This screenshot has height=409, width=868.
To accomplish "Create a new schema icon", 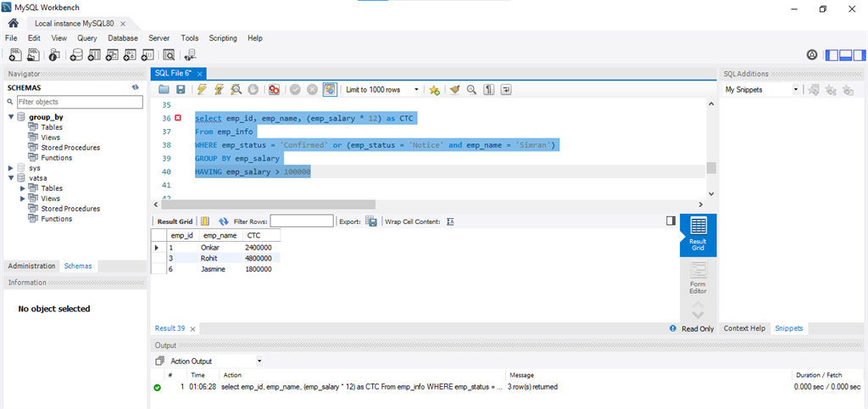I will pos(77,54).
